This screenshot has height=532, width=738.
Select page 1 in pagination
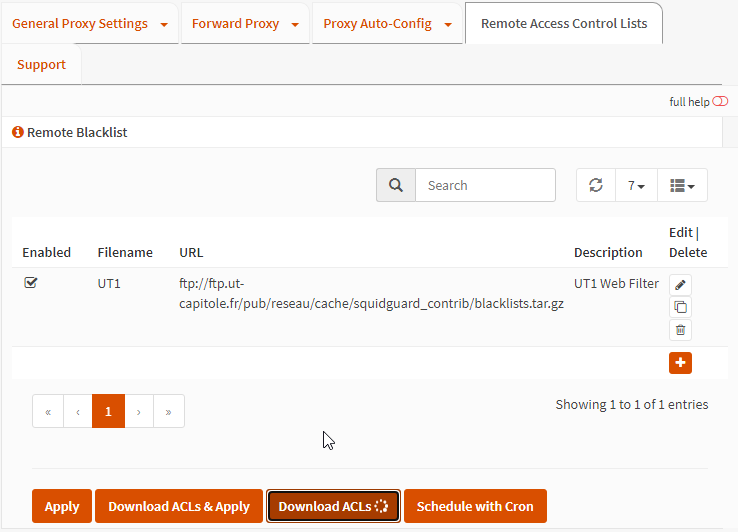(x=108, y=411)
